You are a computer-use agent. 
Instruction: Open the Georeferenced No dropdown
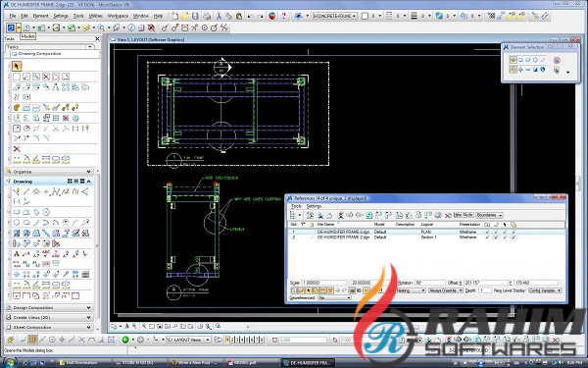click(334, 297)
